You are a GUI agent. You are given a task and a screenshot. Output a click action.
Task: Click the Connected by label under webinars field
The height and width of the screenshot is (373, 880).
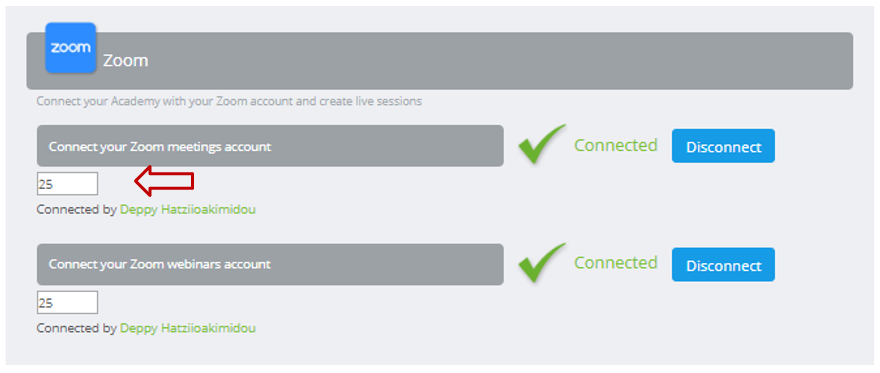77,328
